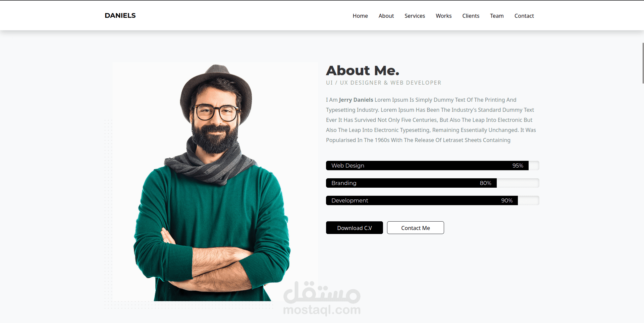Image resolution: width=644 pixels, height=323 pixels.
Task: Click Contact in the top menu
Action: (524, 16)
